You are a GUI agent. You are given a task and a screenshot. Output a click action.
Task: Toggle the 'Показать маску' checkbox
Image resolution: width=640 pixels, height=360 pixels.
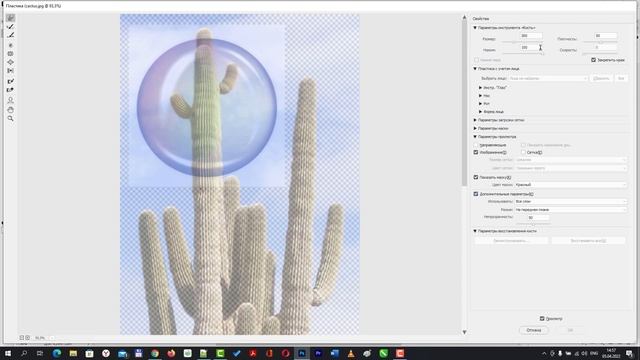(476, 177)
